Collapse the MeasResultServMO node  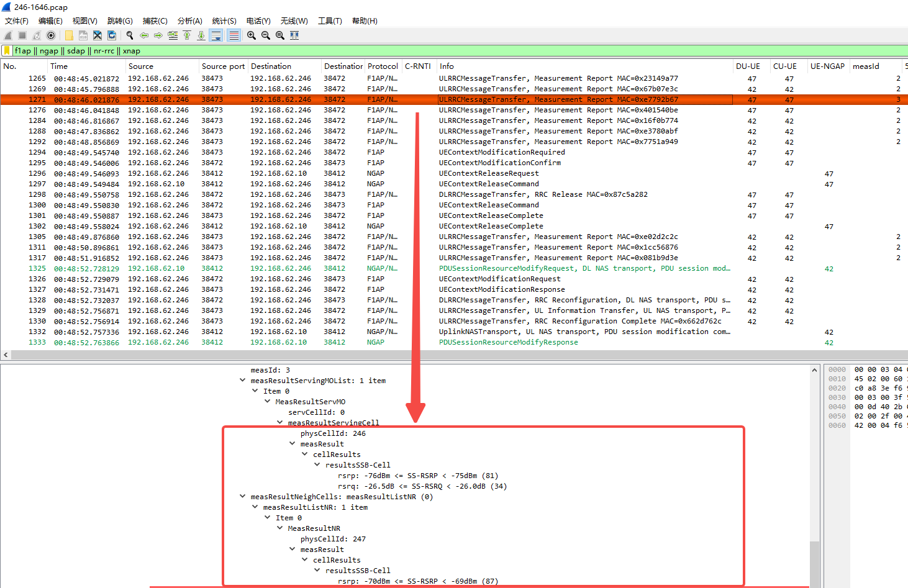[x=267, y=402]
